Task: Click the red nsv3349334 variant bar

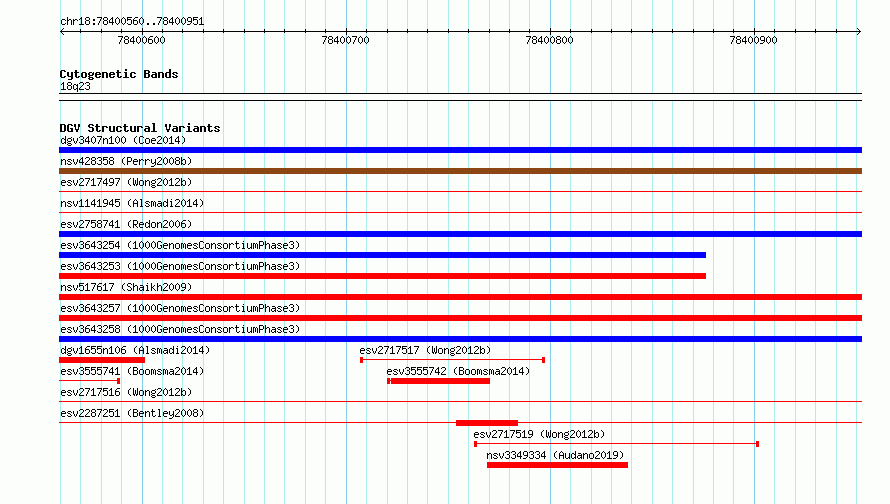Action: click(x=557, y=465)
